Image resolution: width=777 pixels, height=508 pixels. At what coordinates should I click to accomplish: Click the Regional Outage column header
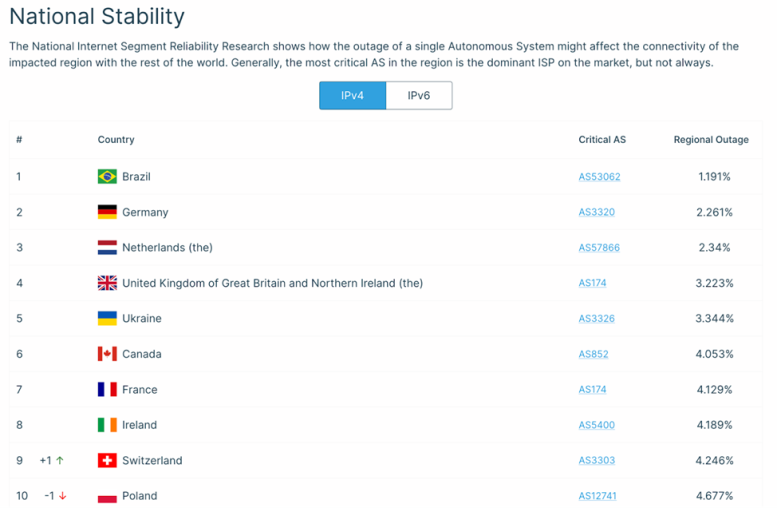(711, 140)
